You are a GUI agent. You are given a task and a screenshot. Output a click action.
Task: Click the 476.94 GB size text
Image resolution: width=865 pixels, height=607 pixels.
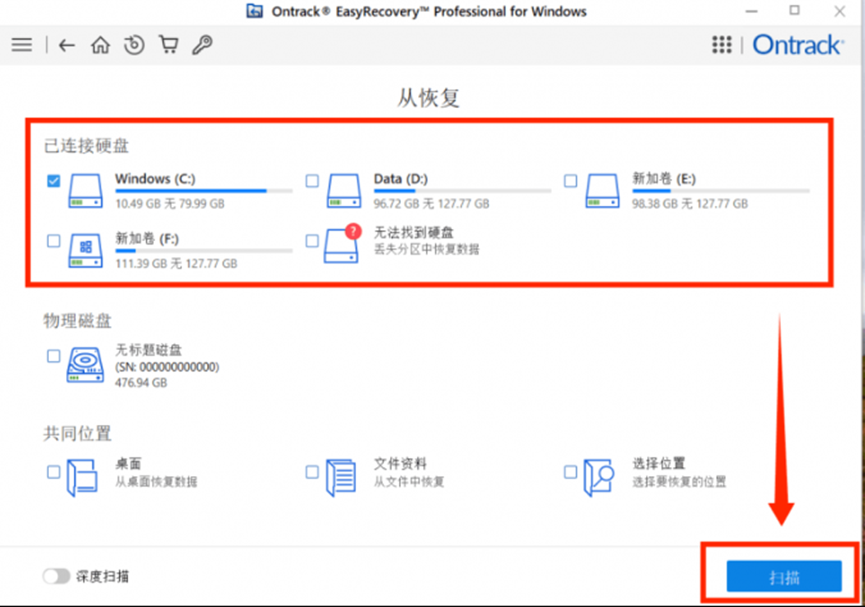point(141,383)
